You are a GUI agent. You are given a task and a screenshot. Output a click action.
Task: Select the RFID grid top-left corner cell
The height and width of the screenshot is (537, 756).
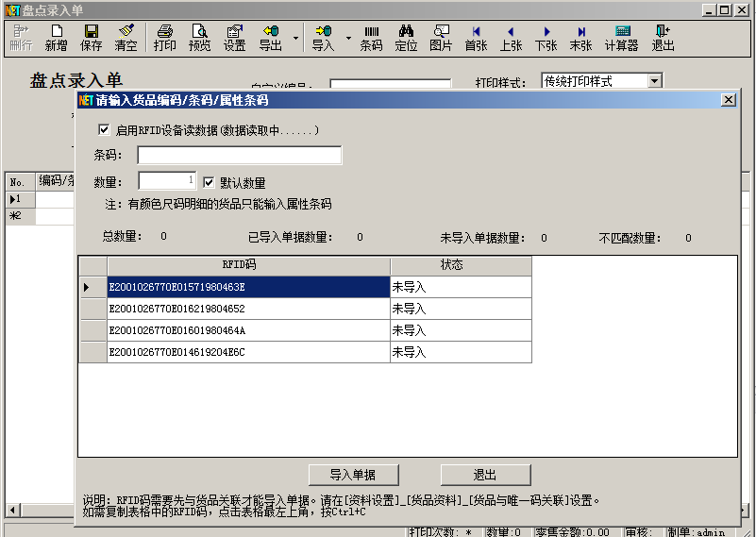pyautogui.click(x=93, y=265)
